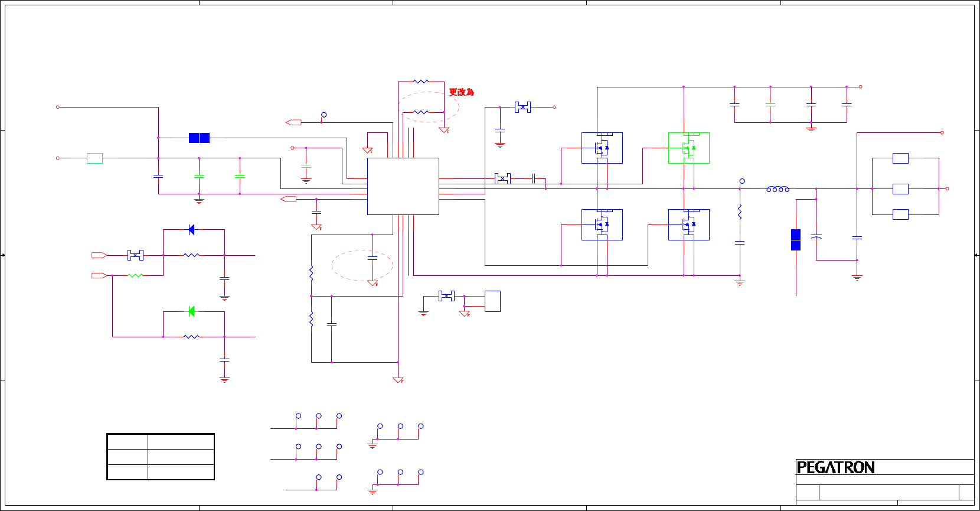Click the PEGATRON logo in the title block
The height and width of the screenshot is (511, 980).
pos(835,467)
